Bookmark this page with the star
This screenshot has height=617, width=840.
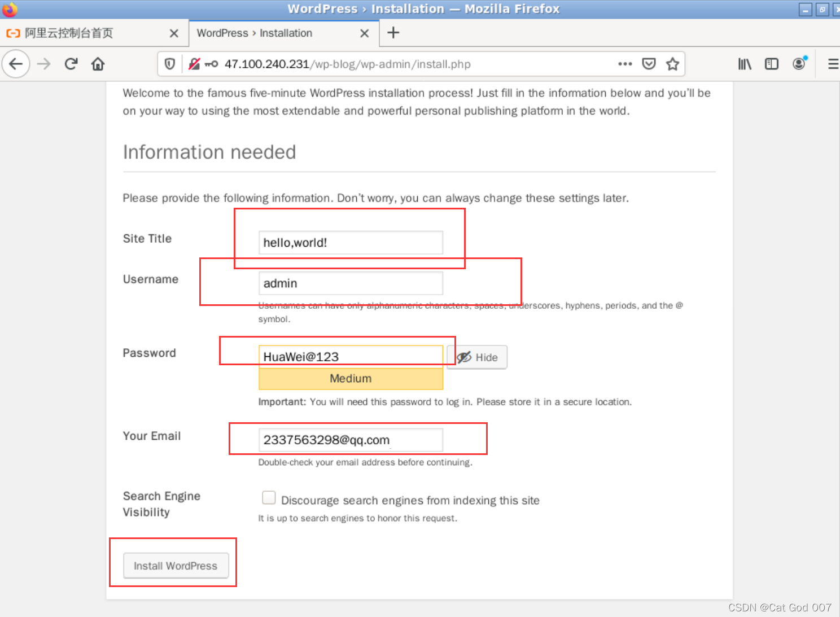[672, 64]
